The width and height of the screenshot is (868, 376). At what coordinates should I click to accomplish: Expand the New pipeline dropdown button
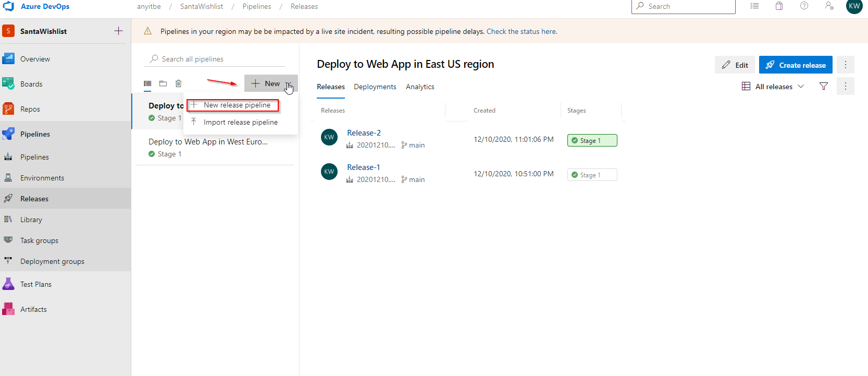coord(271,83)
